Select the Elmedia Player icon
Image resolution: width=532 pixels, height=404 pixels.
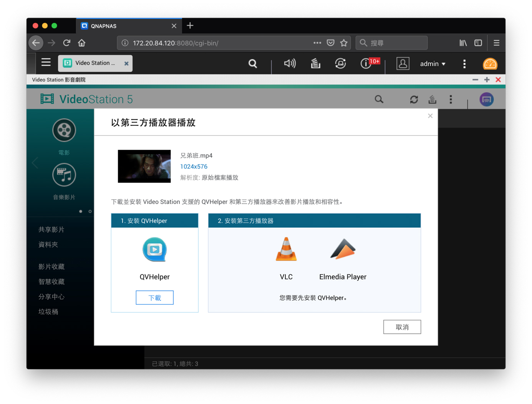343,249
